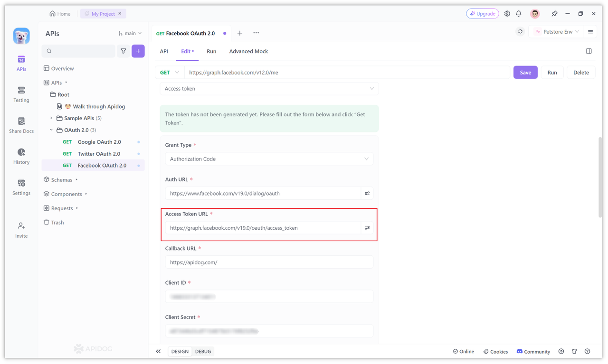Click the purple plus add button
The image size is (608, 364).
point(138,51)
